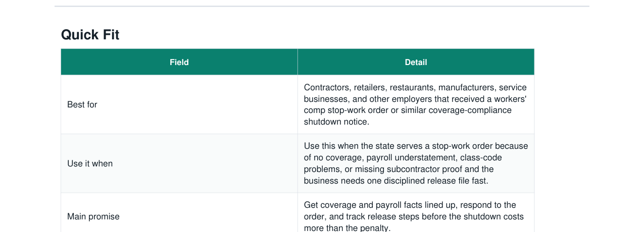Click the detail text starting 'Use this when the state'
644x232 pixels.
pos(416,163)
